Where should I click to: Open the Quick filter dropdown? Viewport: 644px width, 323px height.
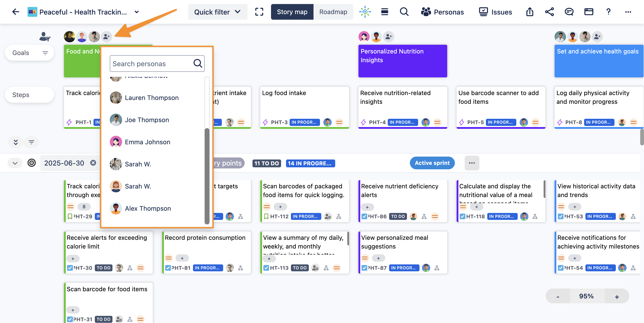tap(217, 12)
